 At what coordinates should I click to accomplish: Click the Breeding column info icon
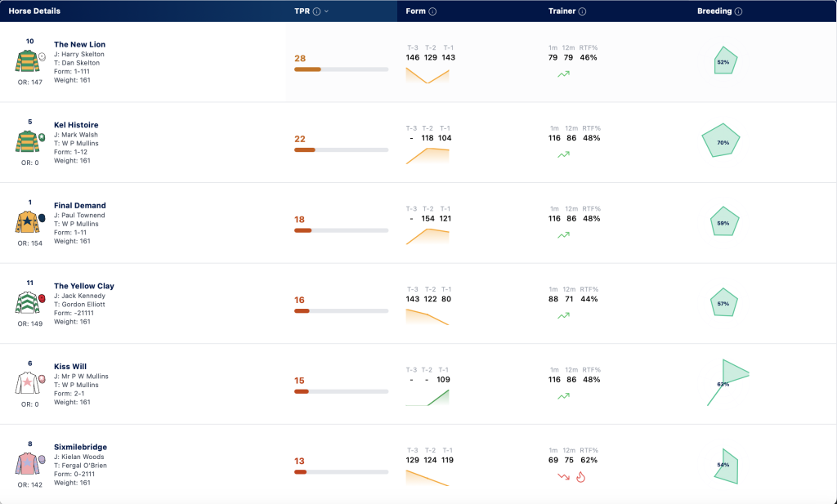pos(738,11)
